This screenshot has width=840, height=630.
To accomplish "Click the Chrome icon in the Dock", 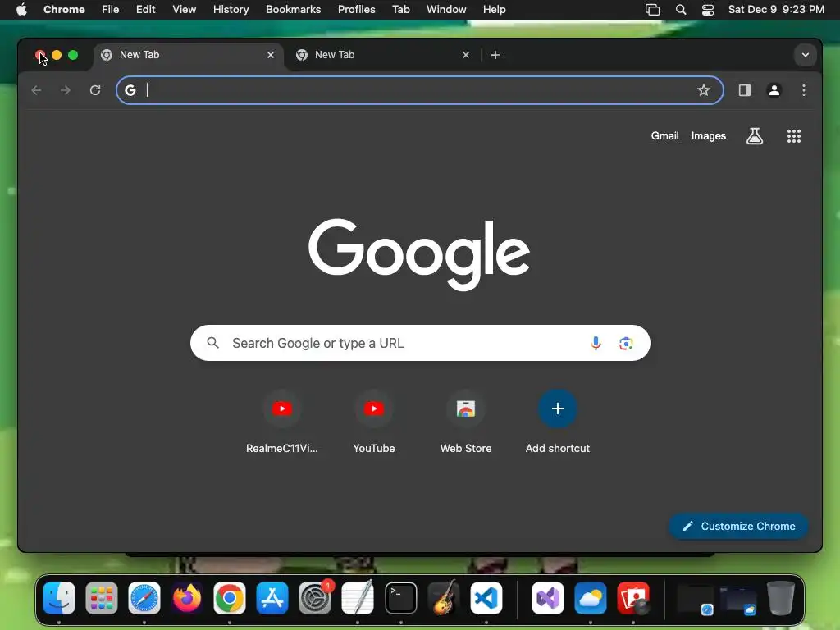I will coord(230,598).
